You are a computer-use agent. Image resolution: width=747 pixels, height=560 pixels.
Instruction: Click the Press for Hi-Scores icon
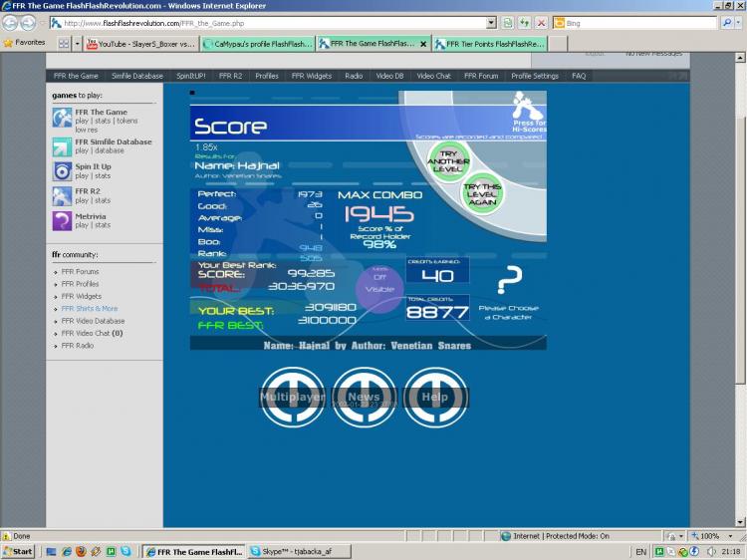tap(526, 106)
